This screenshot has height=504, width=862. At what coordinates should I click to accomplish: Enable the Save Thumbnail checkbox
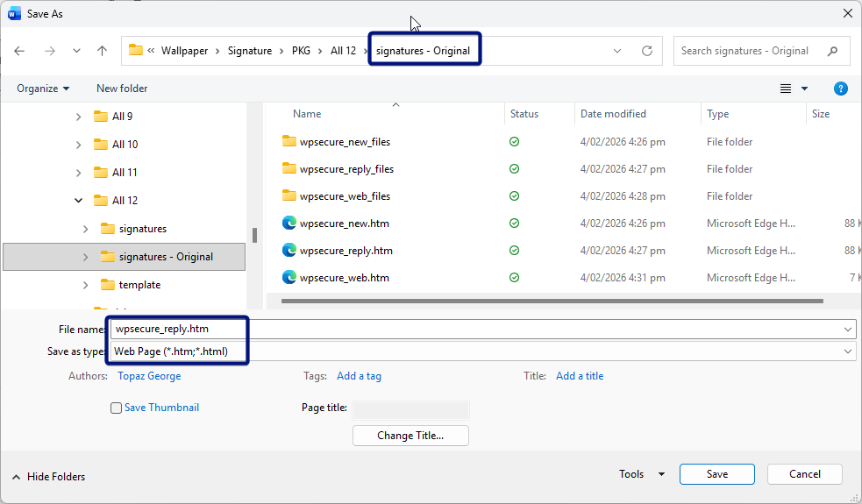(116, 408)
